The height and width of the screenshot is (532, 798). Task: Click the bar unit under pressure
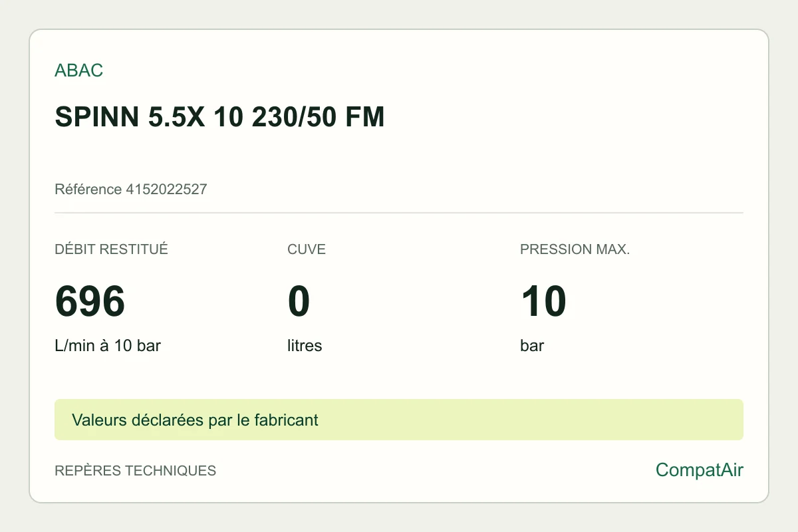coord(532,346)
